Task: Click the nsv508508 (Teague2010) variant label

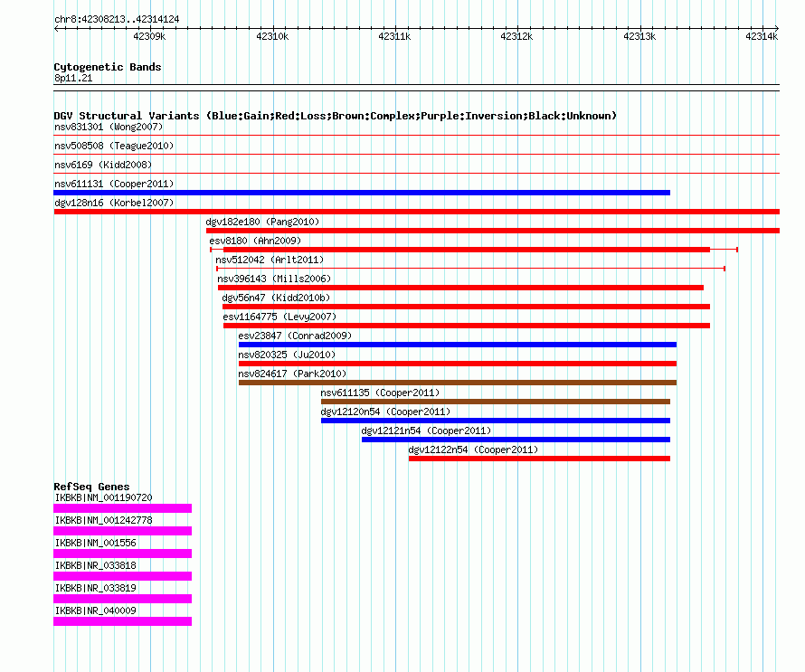Action: [114, 146]
